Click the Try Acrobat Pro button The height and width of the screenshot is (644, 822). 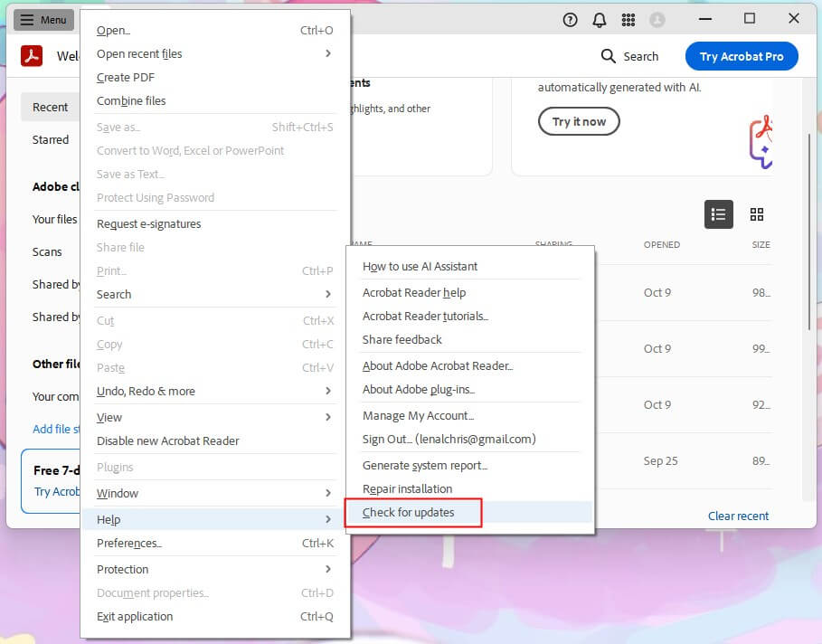pyautogui.click(x=742, y=56)
